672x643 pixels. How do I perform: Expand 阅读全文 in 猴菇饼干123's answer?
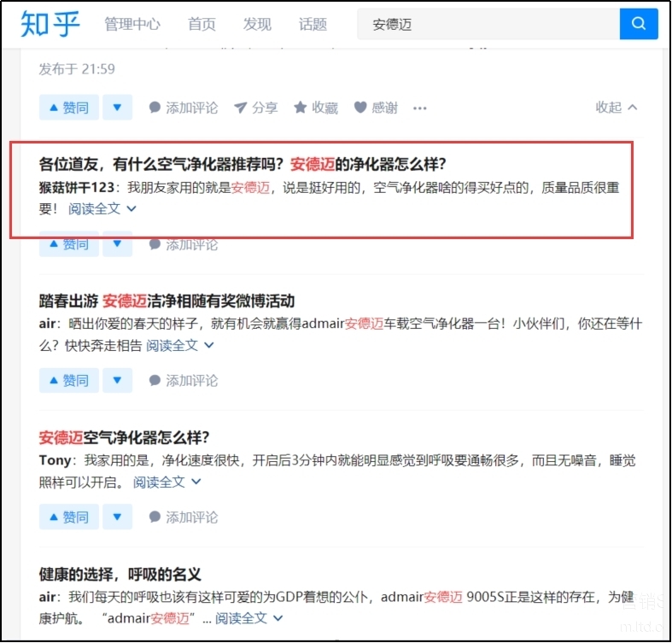[x=102, y=208]
